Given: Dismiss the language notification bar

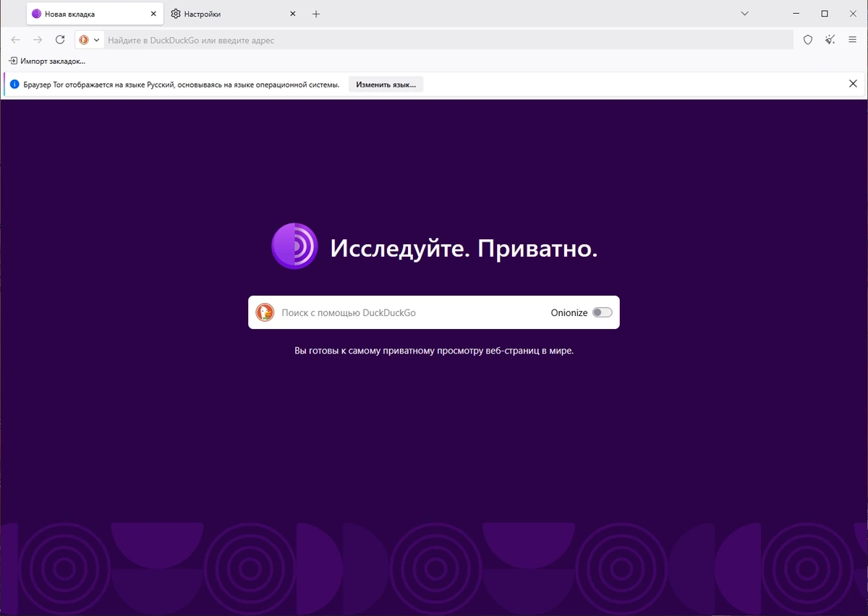Looking at the screenshot, I should [x=853, y=84].
